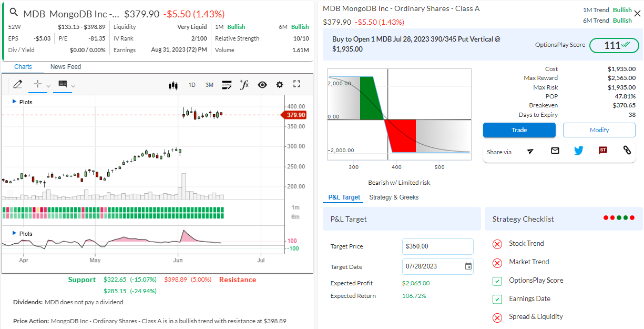
Task: Click the Earnings Date checklist checkmark
Action: point(497,299)
